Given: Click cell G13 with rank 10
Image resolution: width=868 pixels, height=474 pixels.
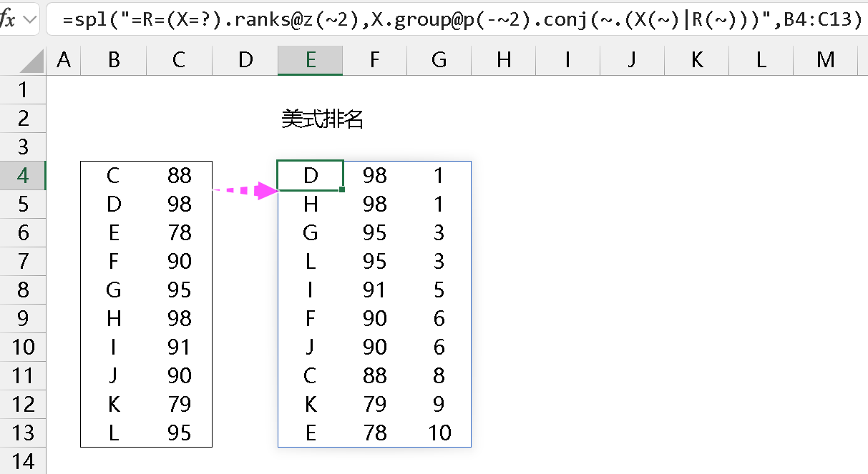Looking at the screenshot, I should tap(439, 433).
